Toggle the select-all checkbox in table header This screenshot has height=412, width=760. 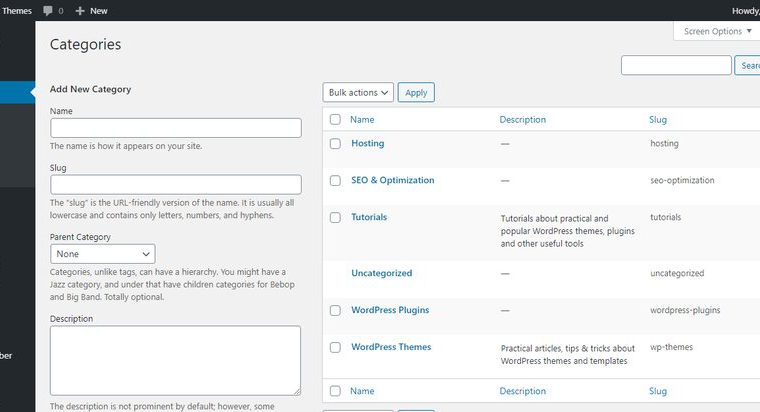pos(335,119)
